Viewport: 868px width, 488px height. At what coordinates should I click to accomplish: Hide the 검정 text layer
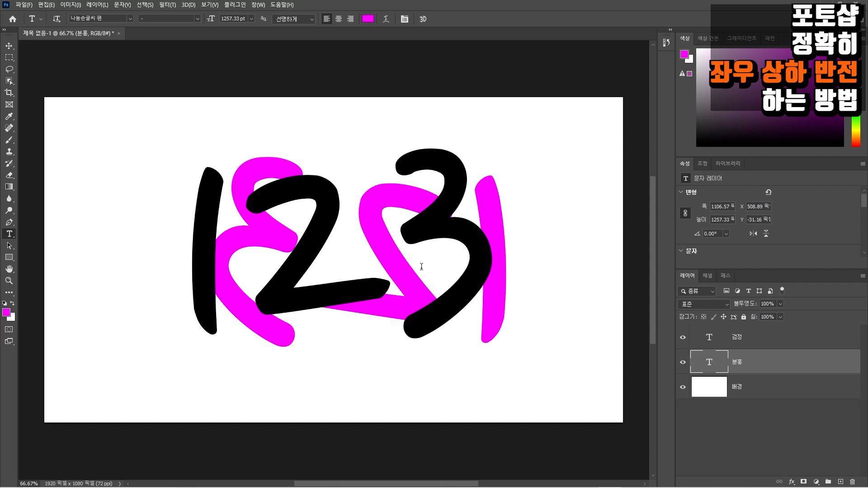point(683,337)
